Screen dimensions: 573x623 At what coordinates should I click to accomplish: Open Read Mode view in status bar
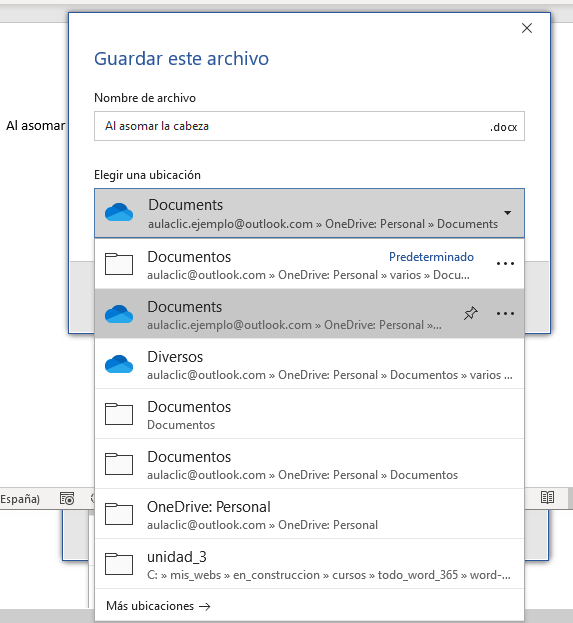(547, 497)
